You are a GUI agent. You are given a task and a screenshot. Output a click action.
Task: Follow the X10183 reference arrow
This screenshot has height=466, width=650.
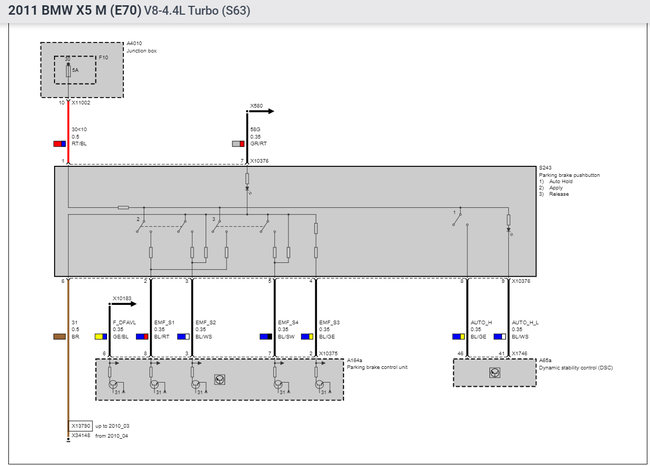123,302
